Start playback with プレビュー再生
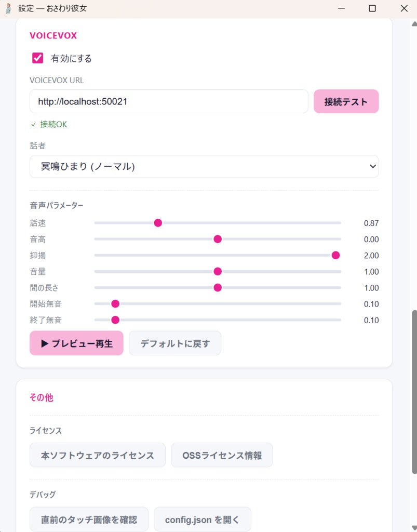This screenshot has height=532, width=417. click(x=76, y=343)
